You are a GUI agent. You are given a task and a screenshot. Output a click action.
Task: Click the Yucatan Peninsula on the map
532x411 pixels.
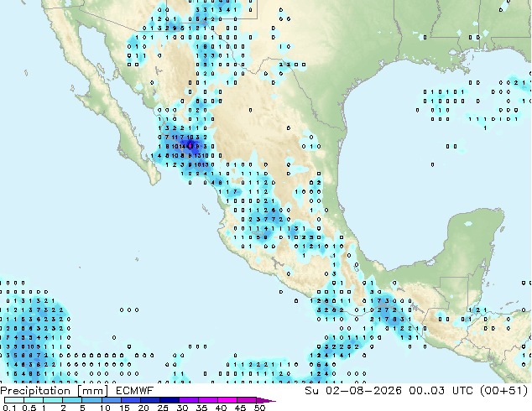click(x=473, y=234)
